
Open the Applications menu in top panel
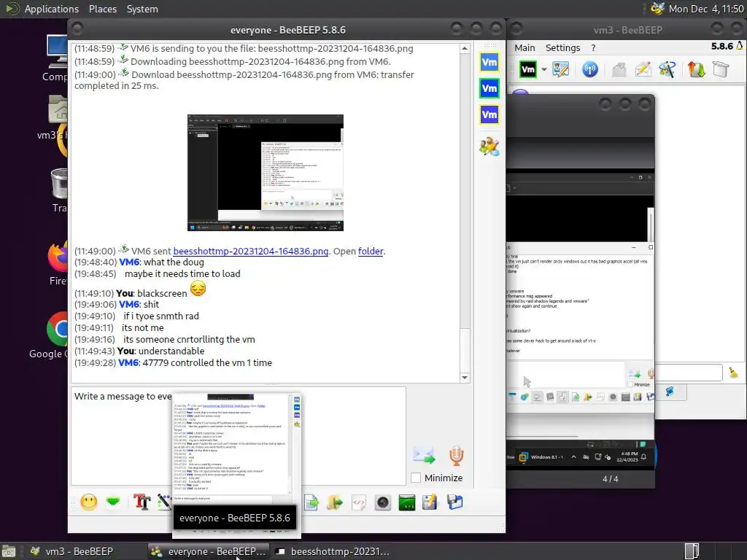pyautogui.click(x=52, y=9)
